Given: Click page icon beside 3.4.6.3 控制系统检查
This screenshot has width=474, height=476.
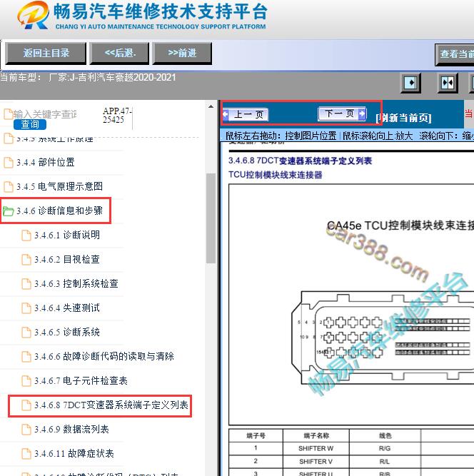Looking at the screenshot, I should (x=26, y=284).
